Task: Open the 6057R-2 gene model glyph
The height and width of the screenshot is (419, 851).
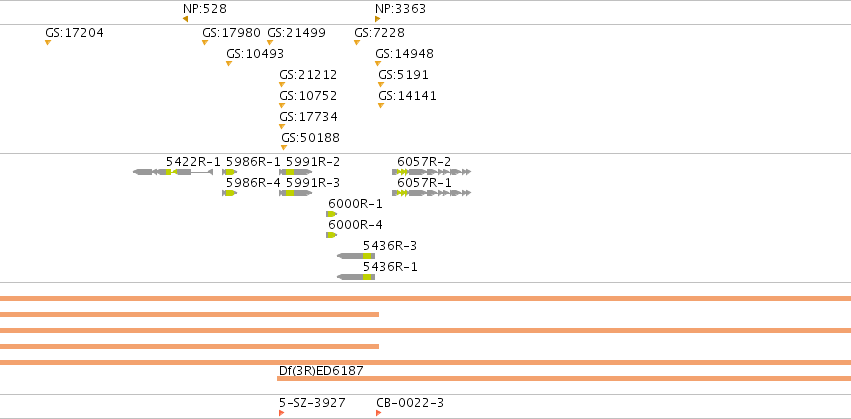Action: [x=431, y=172]
